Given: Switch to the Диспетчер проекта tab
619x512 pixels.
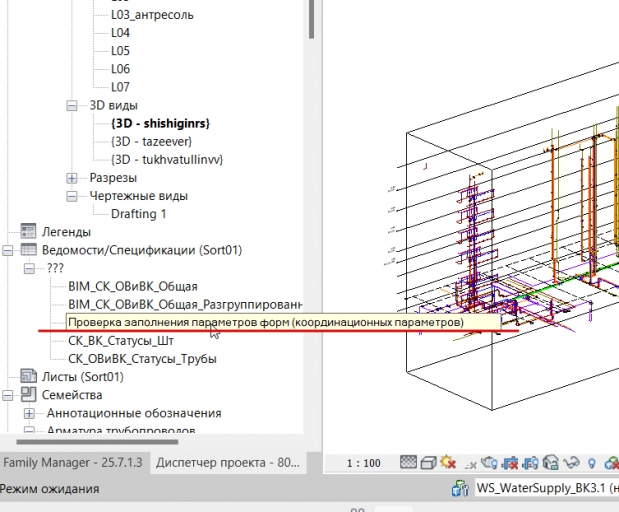Looking at the screenshot, I should click(228, 462).
